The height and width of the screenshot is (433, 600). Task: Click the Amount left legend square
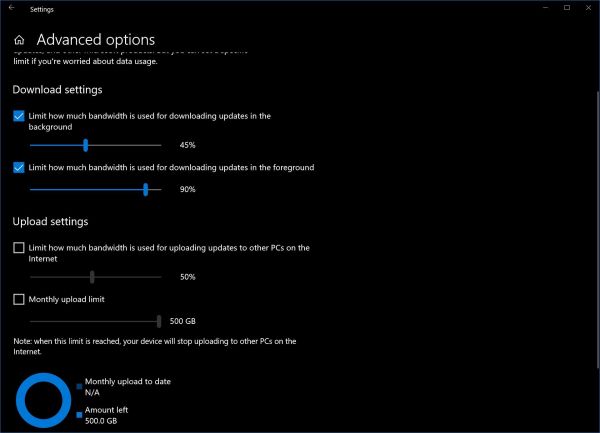pyautogui.click(x=80, y=414)
